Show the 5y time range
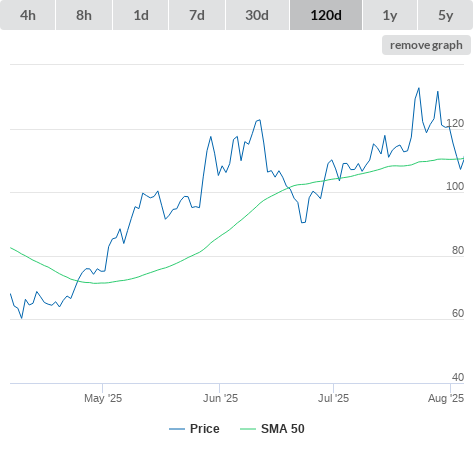Viewport: 474px width, 455px height. click(445, 15)
